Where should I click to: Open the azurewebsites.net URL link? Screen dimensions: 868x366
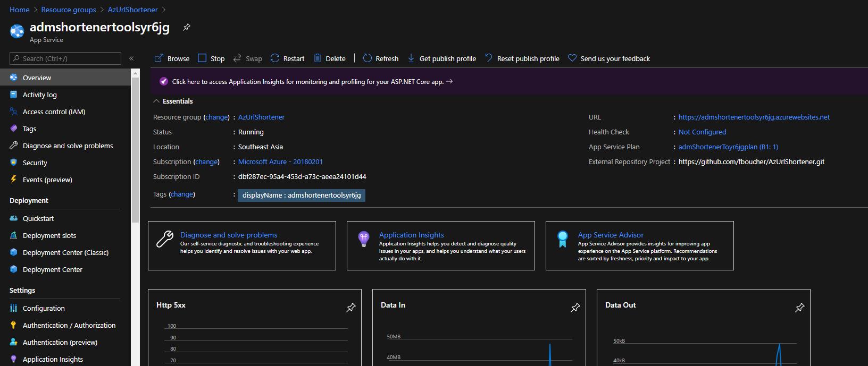[754, 117]
